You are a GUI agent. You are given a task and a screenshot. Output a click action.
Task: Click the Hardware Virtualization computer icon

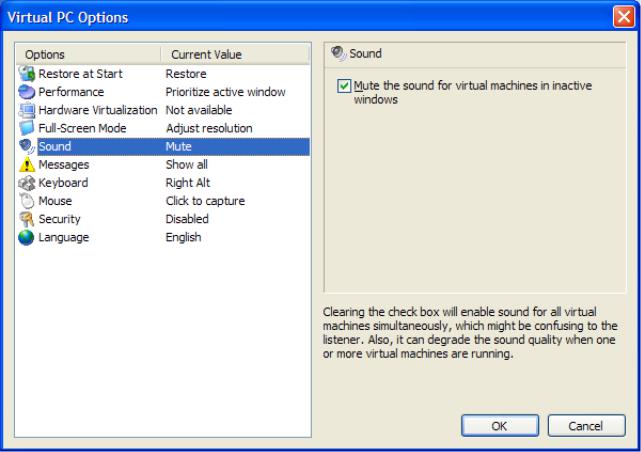click(x=27, y=110)
